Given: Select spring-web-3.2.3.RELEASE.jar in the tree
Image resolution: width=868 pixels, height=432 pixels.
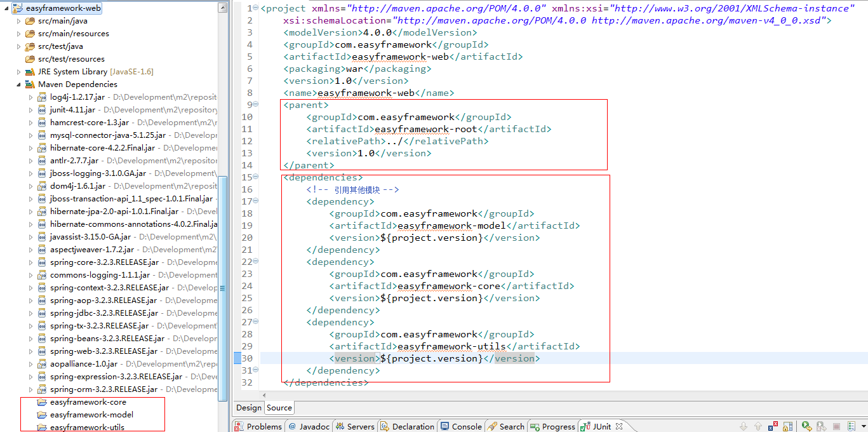Looking at the screenshot, I should pos(104,351).
